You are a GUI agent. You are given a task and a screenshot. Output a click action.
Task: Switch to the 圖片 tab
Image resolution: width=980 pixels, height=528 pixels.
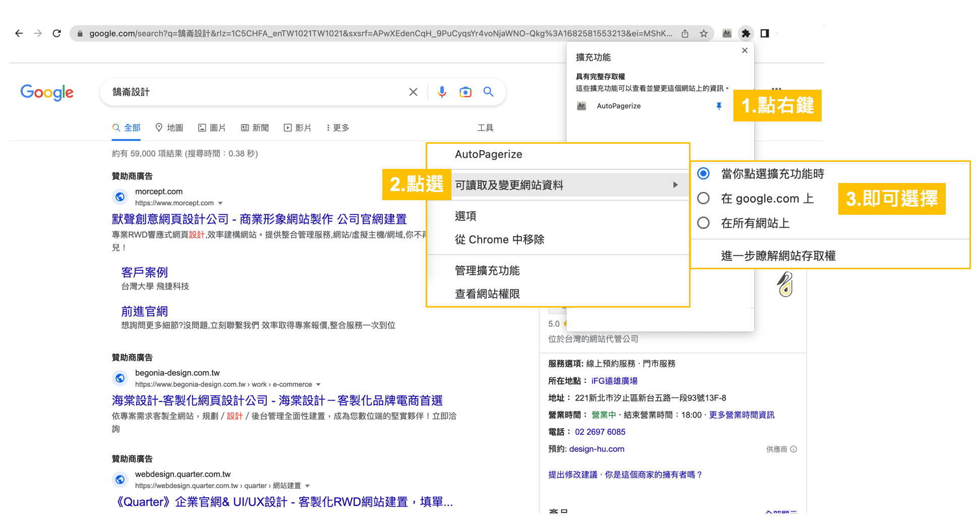point(212,128)
